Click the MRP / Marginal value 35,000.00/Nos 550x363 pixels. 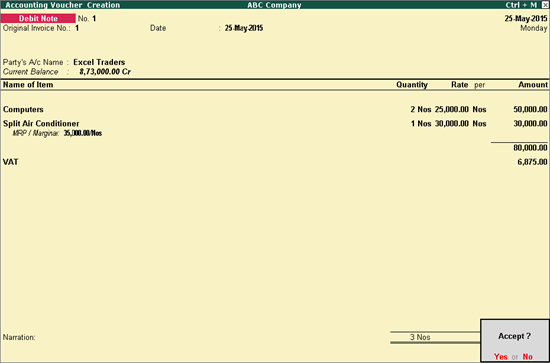83,133
